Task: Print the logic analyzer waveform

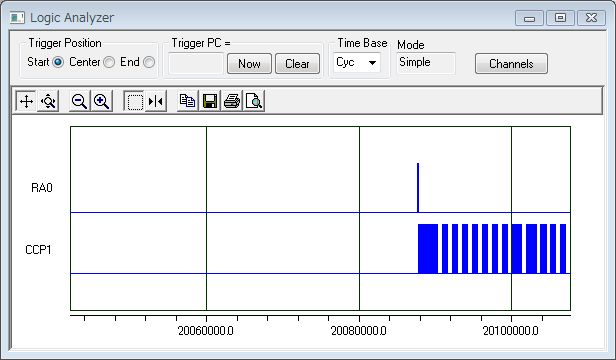Action: tap(232, 101)
